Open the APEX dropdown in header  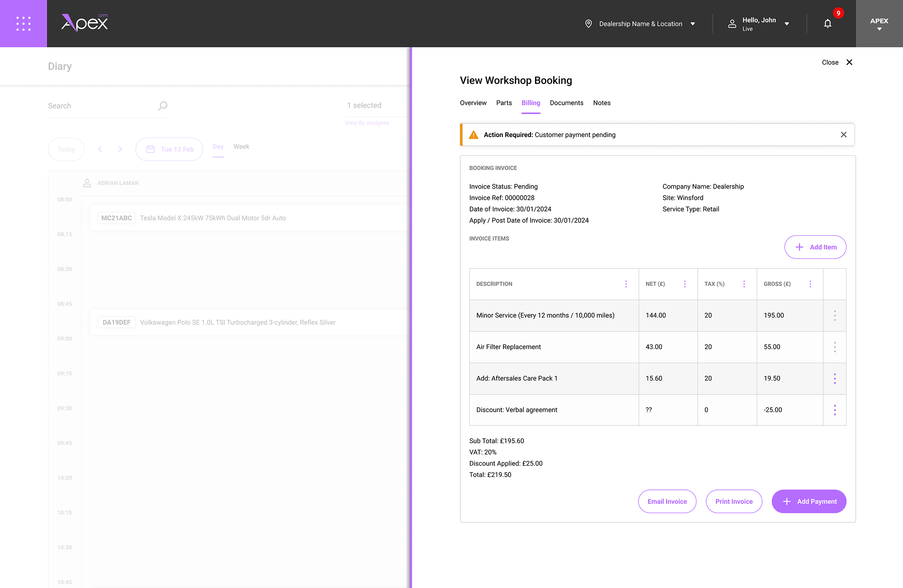coord(879,24)
